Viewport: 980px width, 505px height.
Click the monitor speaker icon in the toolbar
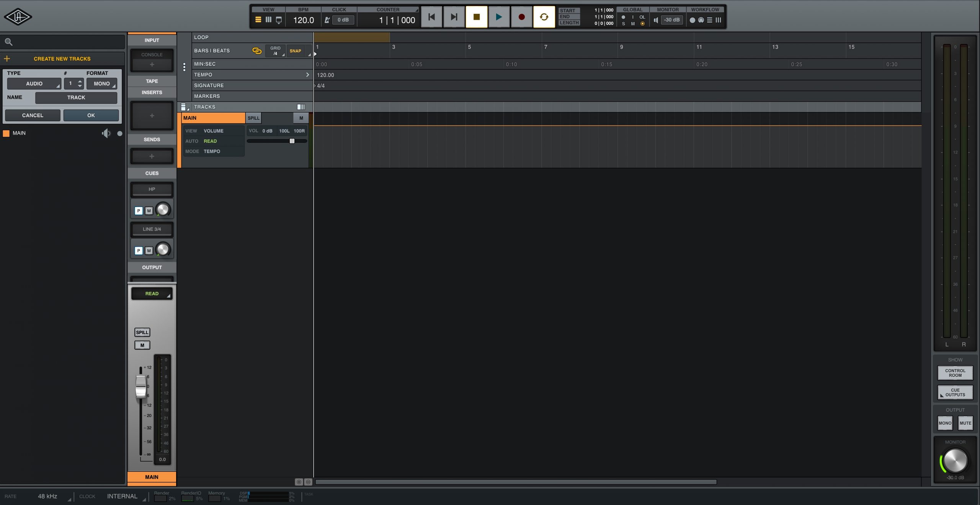point(656,20)
